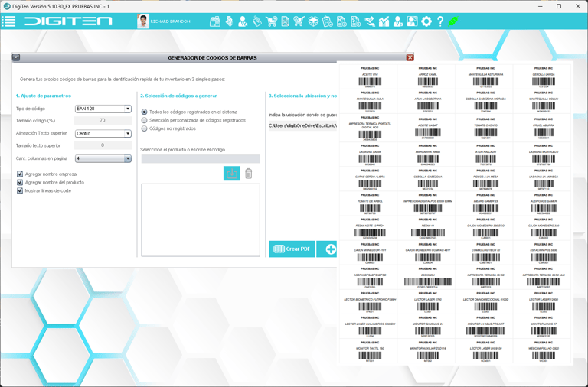This screenshot has width=588, height=387.
Task: Click the invoice document with plus icon
Action: [x=341, y=21]
